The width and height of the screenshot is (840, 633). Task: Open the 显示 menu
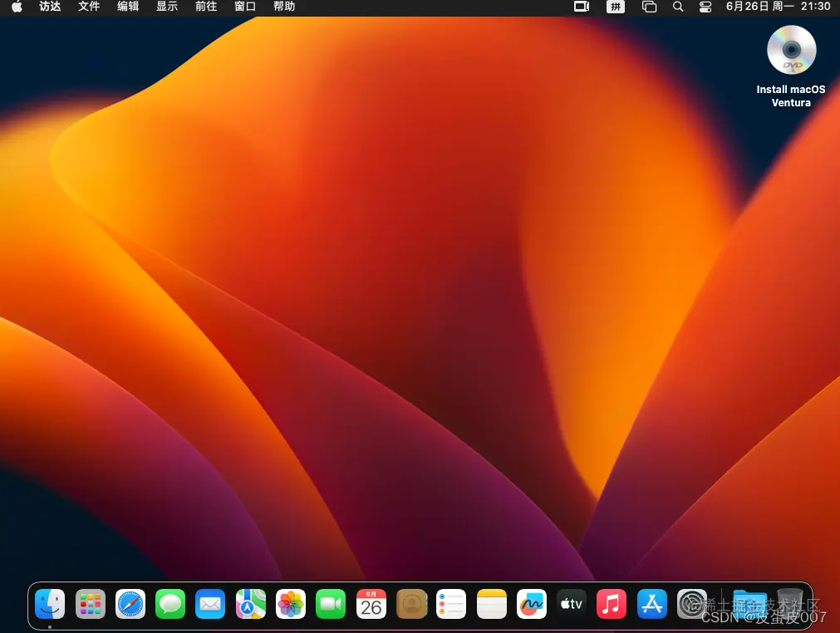click(167, 7)
